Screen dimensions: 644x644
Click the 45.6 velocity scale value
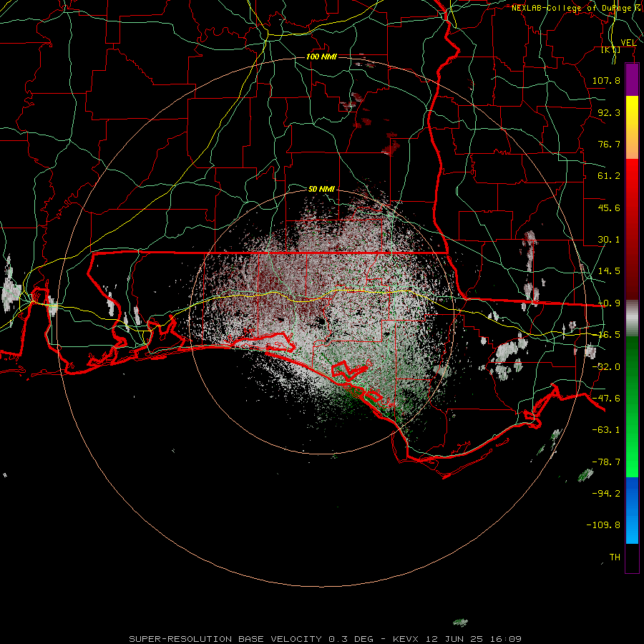[x=609, y=208]
